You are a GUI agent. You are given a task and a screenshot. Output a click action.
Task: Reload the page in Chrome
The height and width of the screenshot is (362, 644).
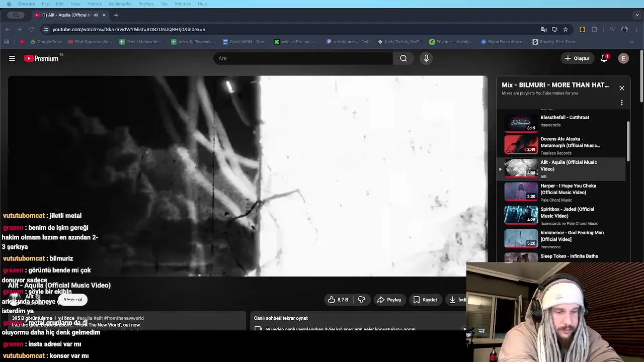31,29
